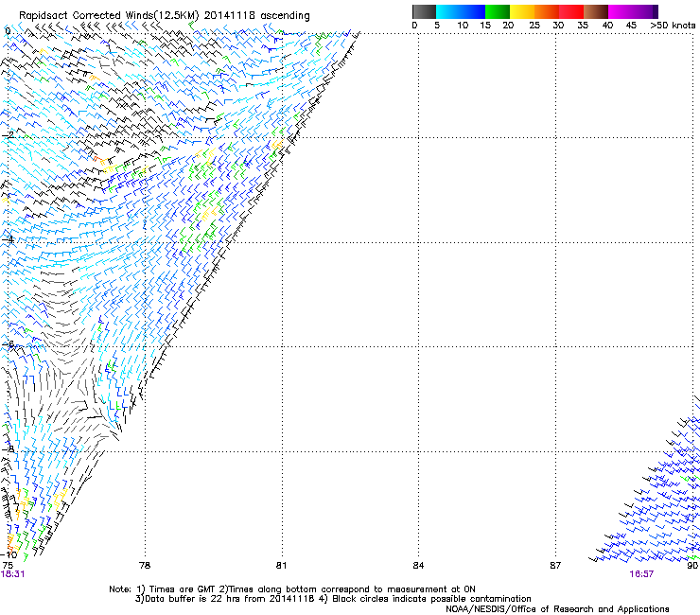This screenshot has width=700, height=615.
Task: Click the gray 0-5 knots color bar segment
Action: pyautogui.click(x=424, y=11)
